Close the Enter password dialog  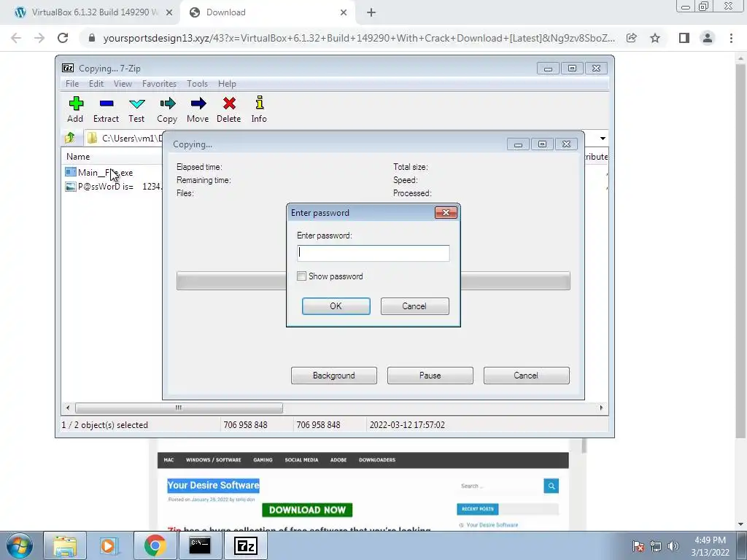coord(446,212)
